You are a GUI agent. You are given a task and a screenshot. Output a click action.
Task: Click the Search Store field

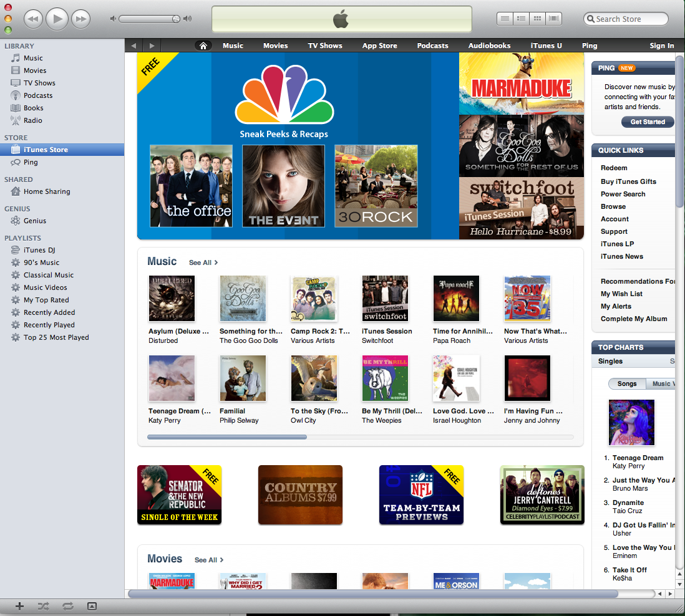tap(626, 19)
